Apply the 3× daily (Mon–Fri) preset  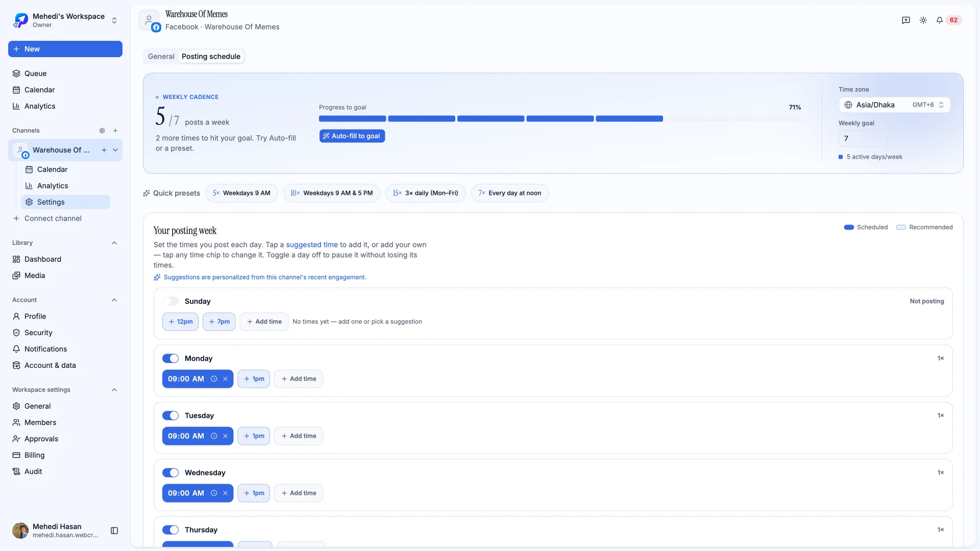tap(426, 193)
